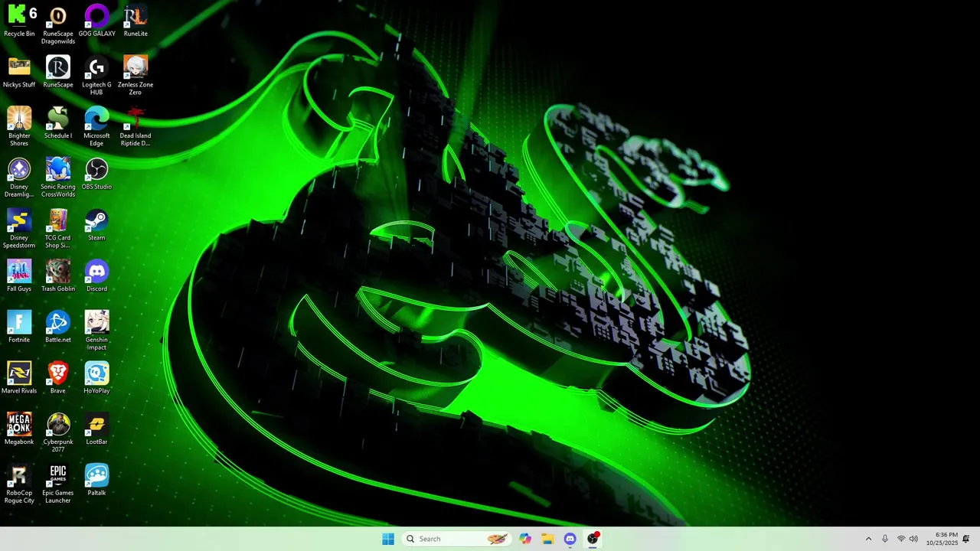Image resolution: width=980 pixels, height=551 pixels.
Task: Select the LootBar desktop shortcut
Action: pos(96,429)
